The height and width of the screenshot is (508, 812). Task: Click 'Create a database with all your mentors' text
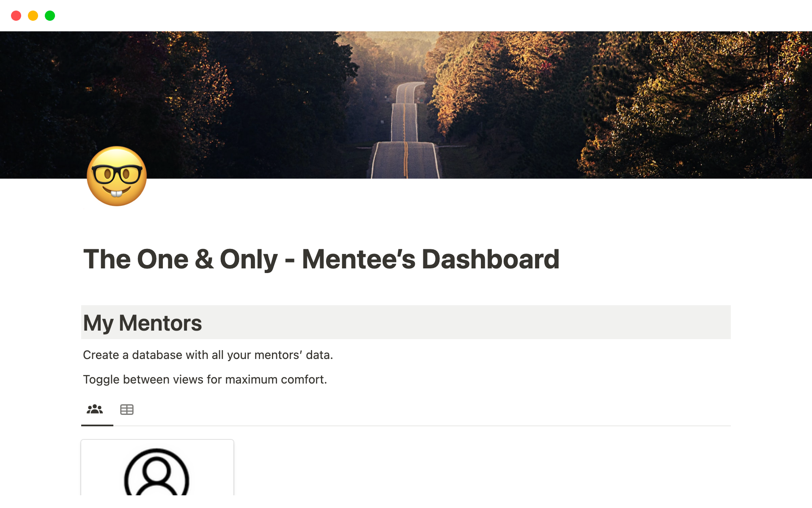point(208,355)
